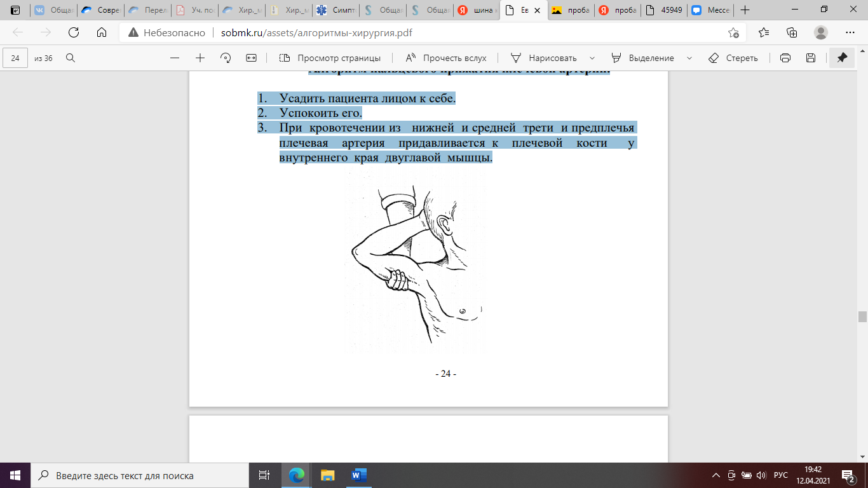The image size is (868, 488).
Task: Print the PDF document
Action: point(785,58)
